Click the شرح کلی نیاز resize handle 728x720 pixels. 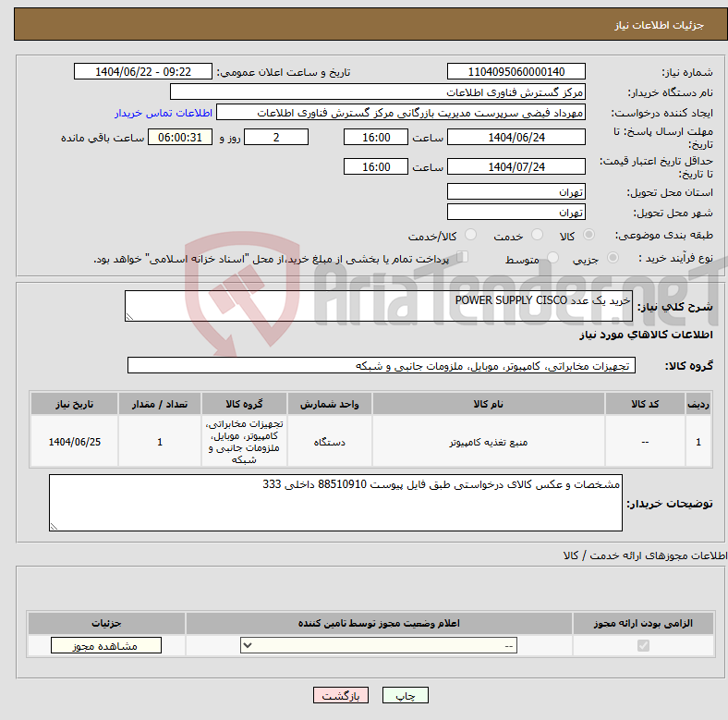[x=129, y=317]
